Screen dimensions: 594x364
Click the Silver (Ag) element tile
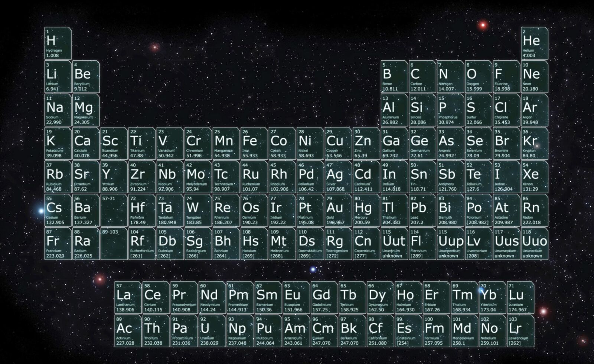[x=338, y=177]
